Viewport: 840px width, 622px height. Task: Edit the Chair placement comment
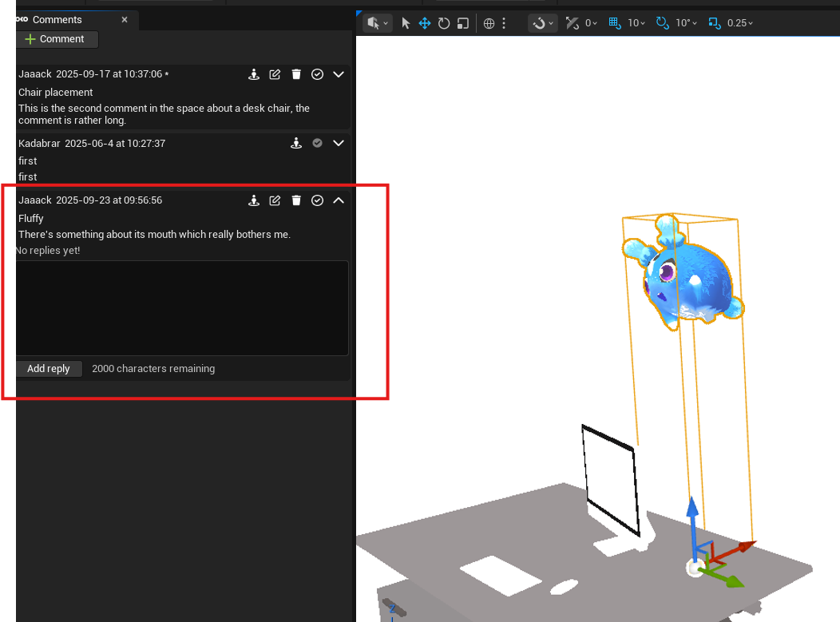(x=275, y=74)
